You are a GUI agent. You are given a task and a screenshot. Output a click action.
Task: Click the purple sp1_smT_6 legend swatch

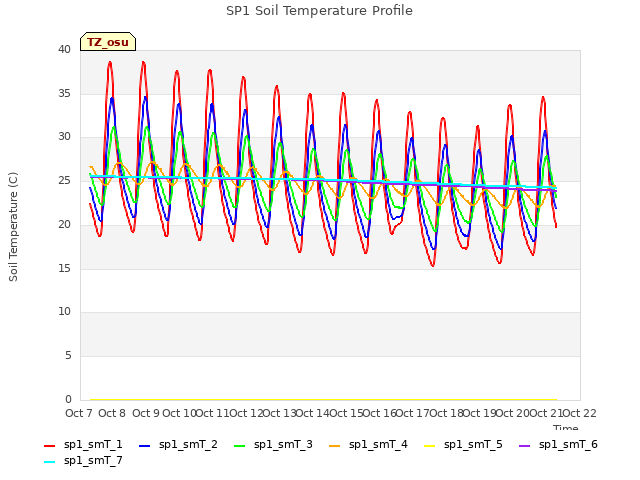pos(524,446)
